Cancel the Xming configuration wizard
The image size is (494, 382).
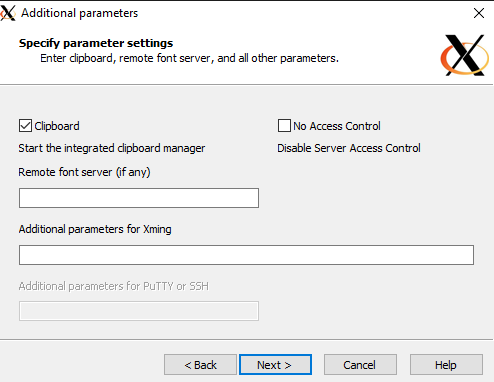[360, 365]
